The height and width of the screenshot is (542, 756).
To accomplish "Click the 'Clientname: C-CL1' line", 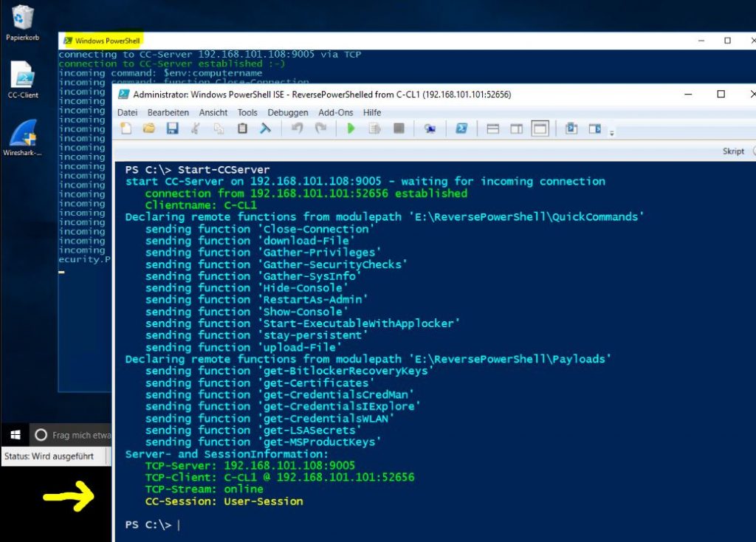I will [x=201, y=205].
